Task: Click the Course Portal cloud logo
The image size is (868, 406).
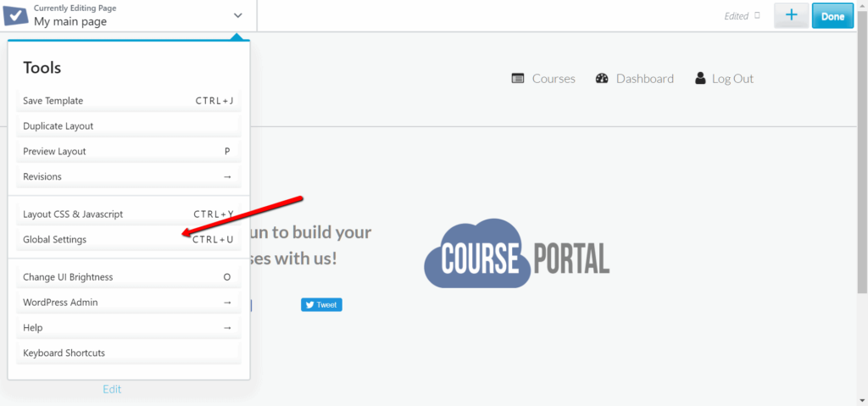Action: point(516,253)
